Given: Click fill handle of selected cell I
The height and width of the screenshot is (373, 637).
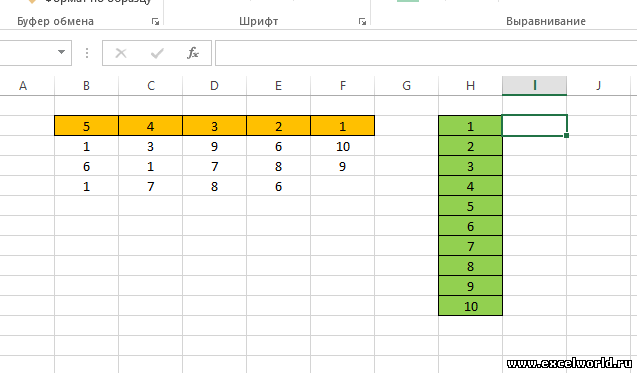Looking at the screenshot, I should tap(566, 135).
